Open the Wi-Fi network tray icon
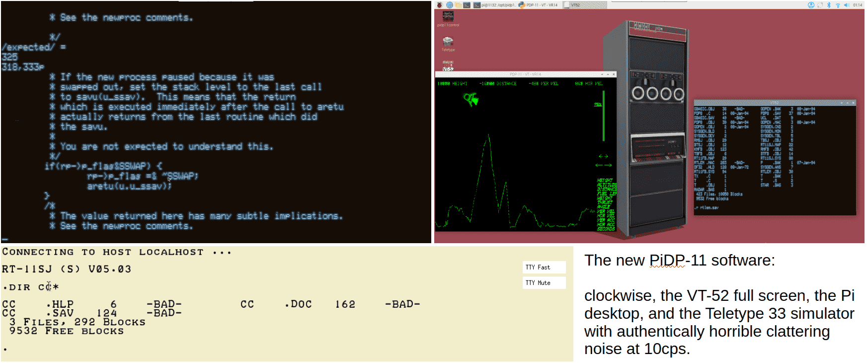 tap(838, 5)
